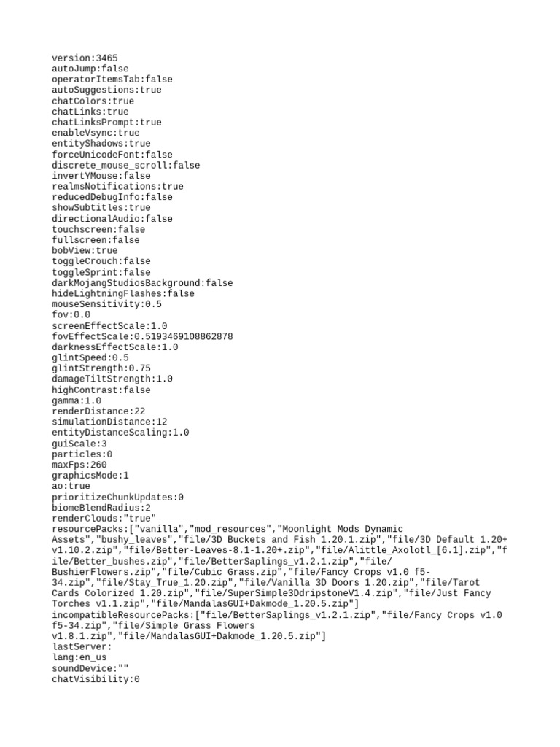The image size is (560, 747).
Task: Select the chatColors:true line
Action: (93, 101)
